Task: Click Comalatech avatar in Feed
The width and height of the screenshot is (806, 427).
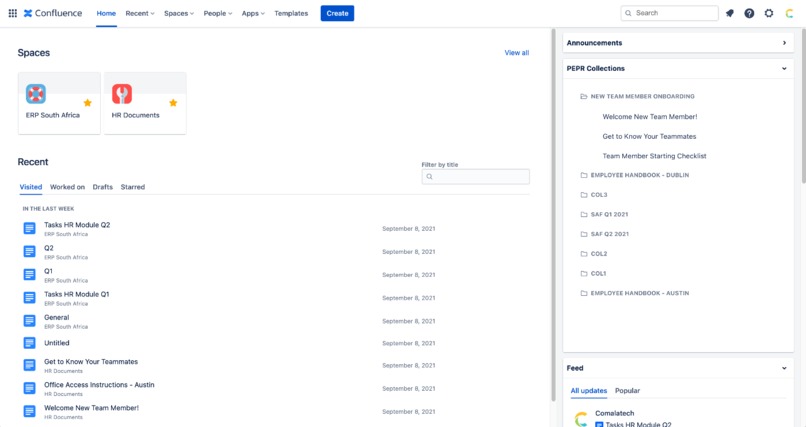Action: (581, 419)
